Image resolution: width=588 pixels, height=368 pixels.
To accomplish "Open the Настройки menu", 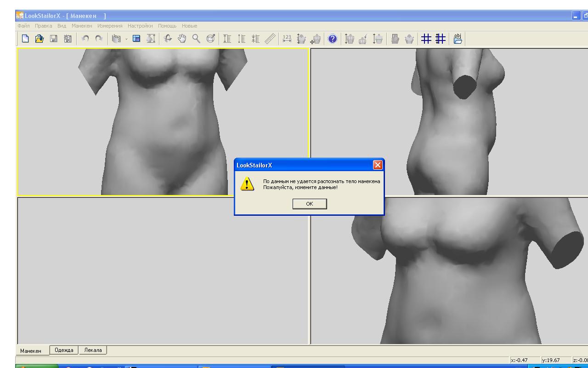I will pos(140,26).
